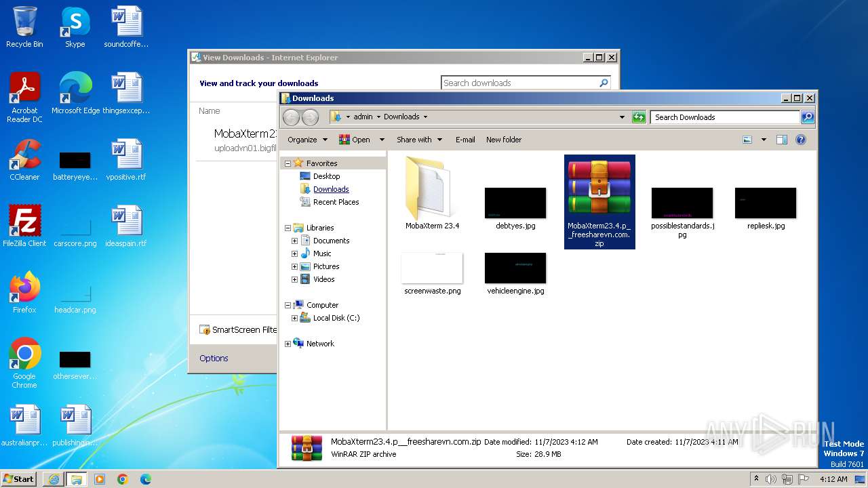Open the Organize dropdown menu
The height and width of the screenshot is (488, 868).
coord(307,140)
